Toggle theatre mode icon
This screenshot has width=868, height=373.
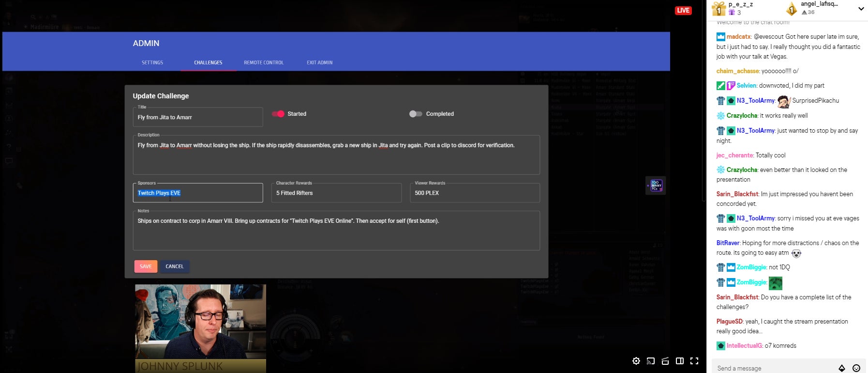tap(680, 361)
